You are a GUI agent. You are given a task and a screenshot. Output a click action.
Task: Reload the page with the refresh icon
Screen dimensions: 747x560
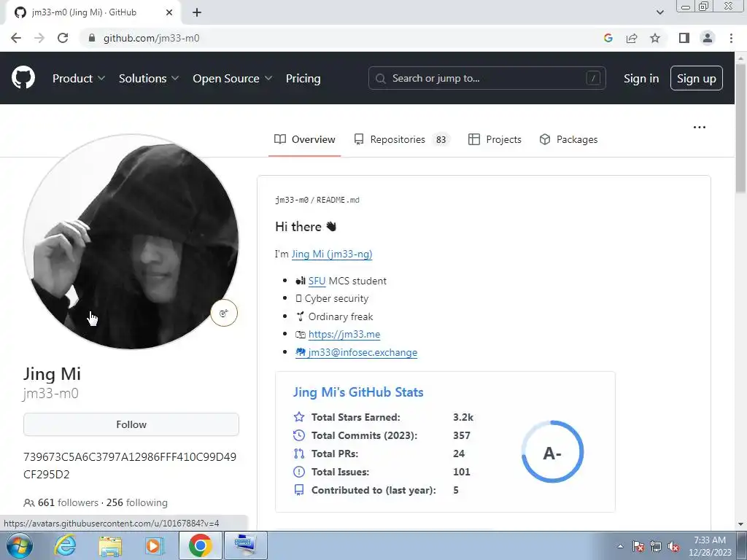(x=63, y=38)
